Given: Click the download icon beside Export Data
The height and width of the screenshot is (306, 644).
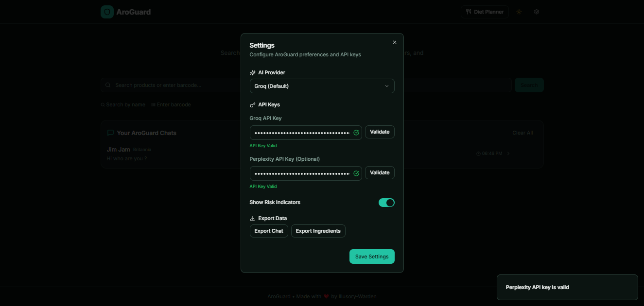Looking at the screenshot, I should pyautogui.click(x=252, y=218).
